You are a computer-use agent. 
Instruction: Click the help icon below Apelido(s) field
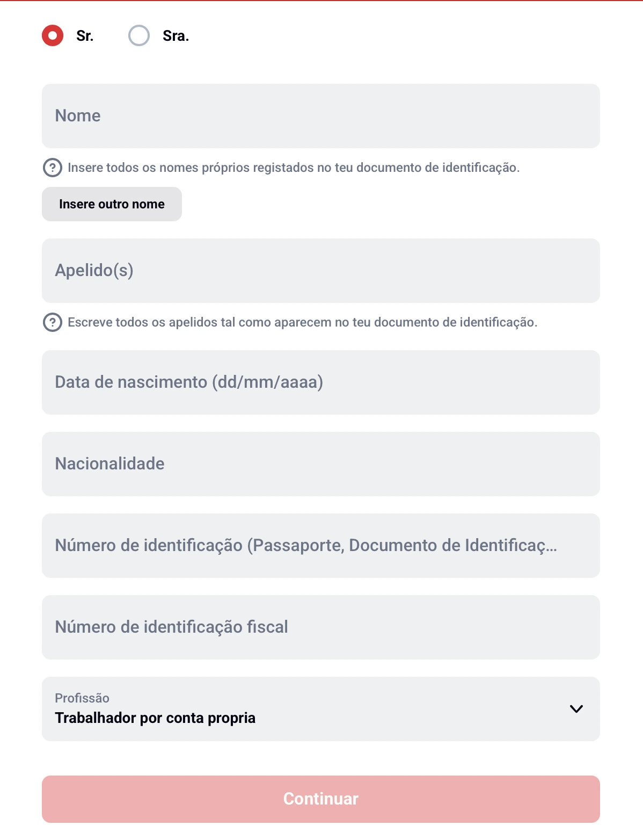52,322
